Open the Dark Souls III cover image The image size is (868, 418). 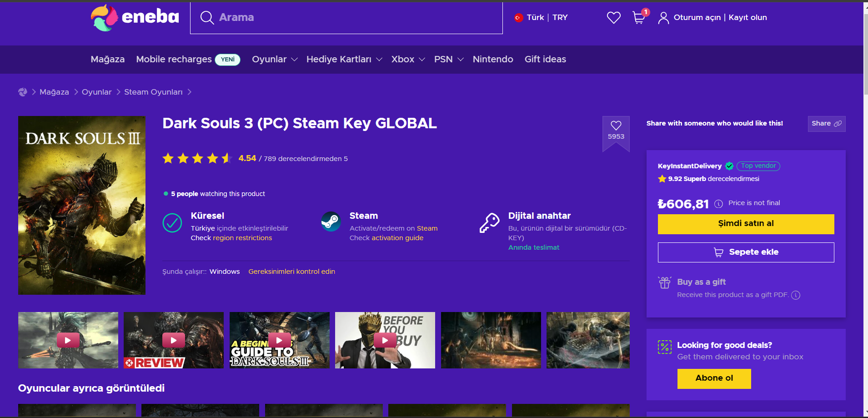coord(82,205)
